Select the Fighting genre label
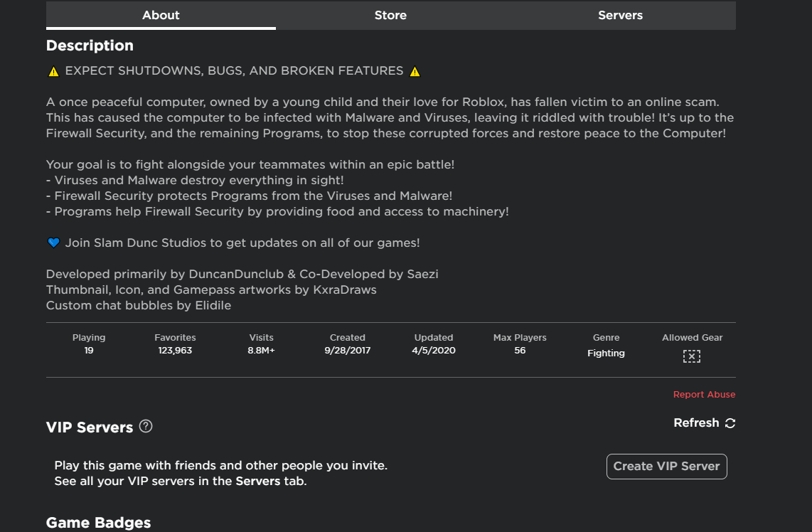 point(606,353)
